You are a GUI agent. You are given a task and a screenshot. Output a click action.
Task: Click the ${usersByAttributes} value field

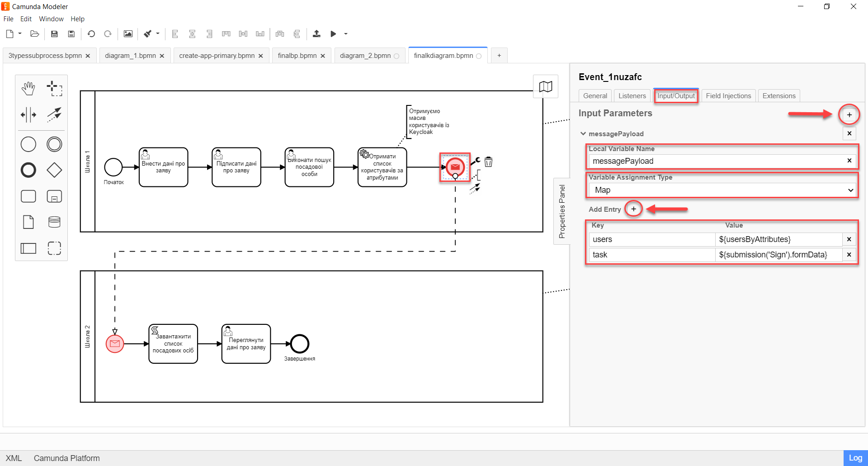779,239
